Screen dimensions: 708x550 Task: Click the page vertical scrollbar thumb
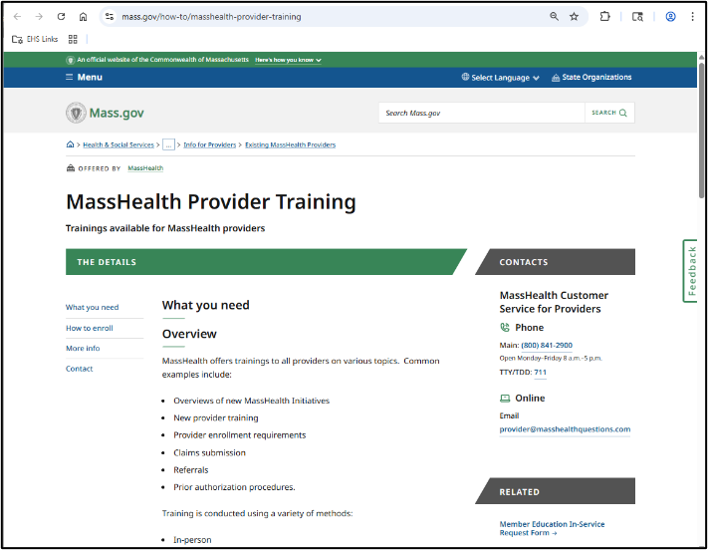coord(701,130)
